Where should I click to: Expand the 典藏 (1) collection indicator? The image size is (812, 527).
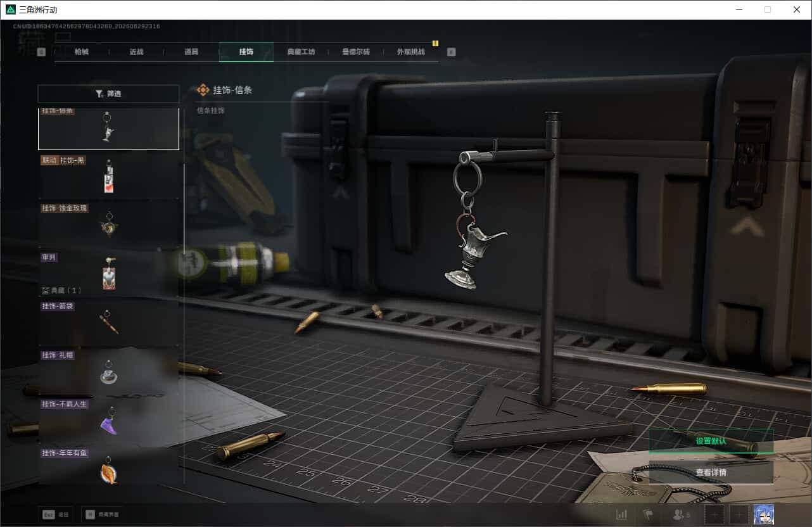pyautogui.click(x=61, y=290)
